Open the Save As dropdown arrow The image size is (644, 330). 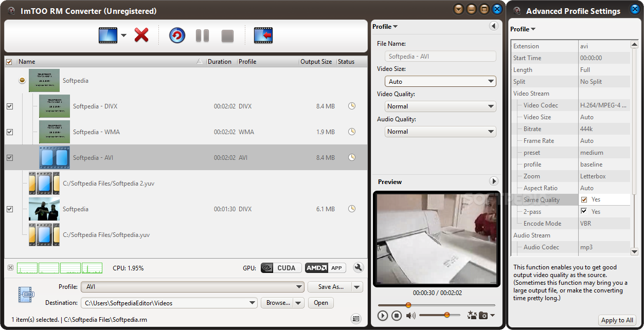[x=357, y=287]
